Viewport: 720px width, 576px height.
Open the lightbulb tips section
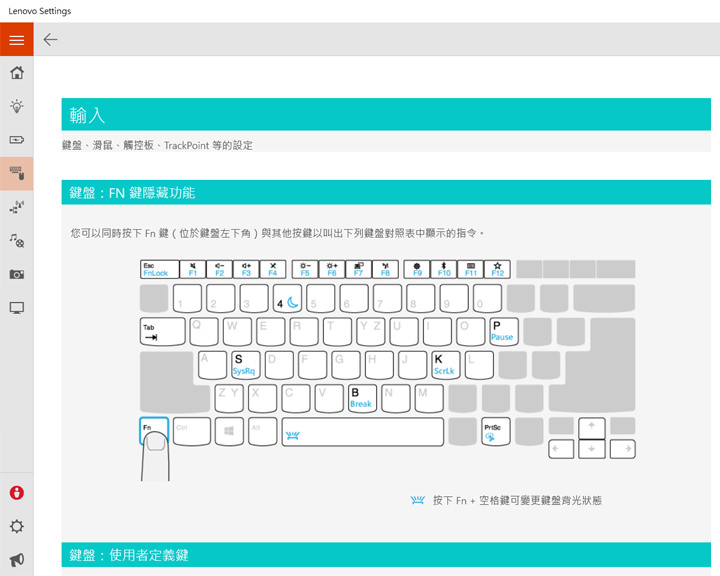click(17, 106)
